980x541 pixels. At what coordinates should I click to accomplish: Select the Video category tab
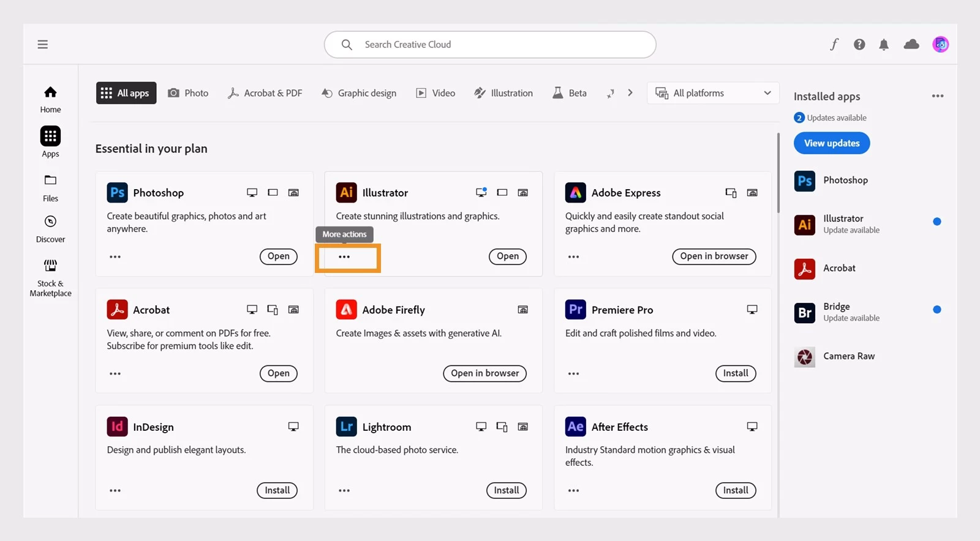tap(435, 93)
